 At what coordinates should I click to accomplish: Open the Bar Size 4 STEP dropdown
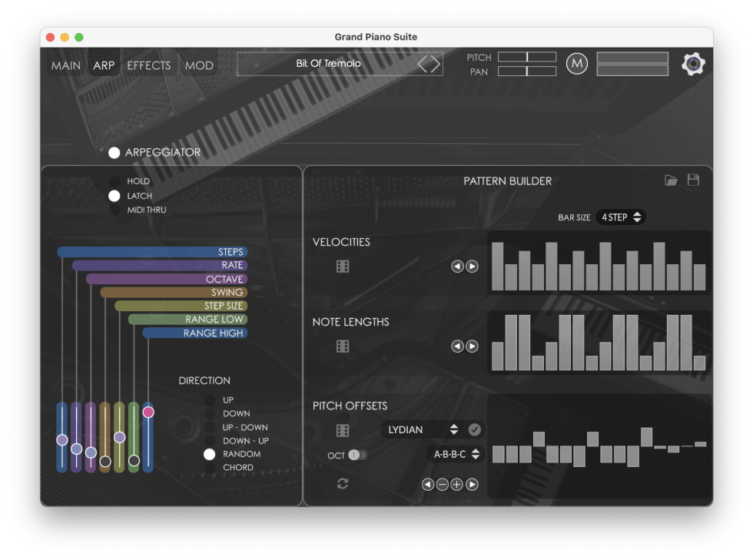tap(622, 217)
